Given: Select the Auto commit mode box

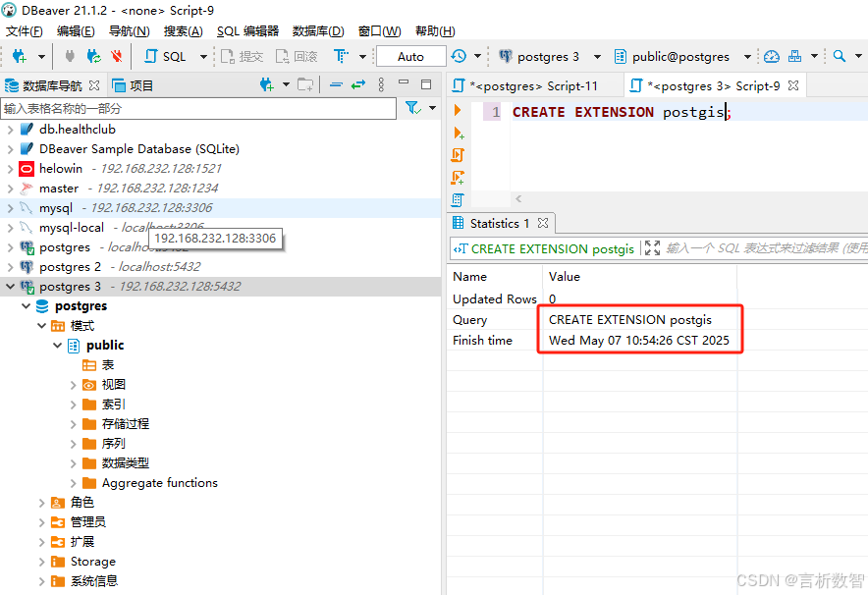Looking at the screenshot, I should click(410, 56).
